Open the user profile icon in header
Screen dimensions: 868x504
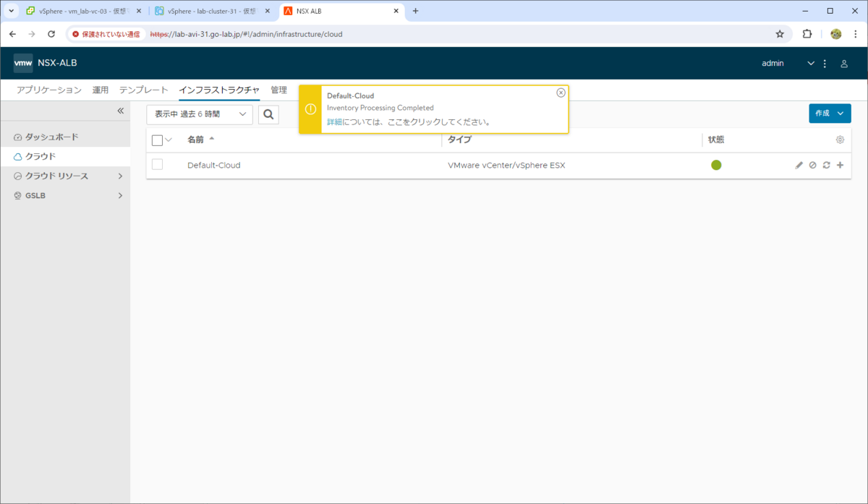tap(844, 64)
